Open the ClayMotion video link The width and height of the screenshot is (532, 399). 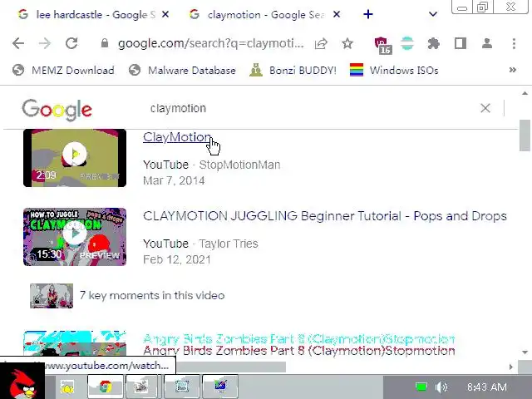click(177, 137)
